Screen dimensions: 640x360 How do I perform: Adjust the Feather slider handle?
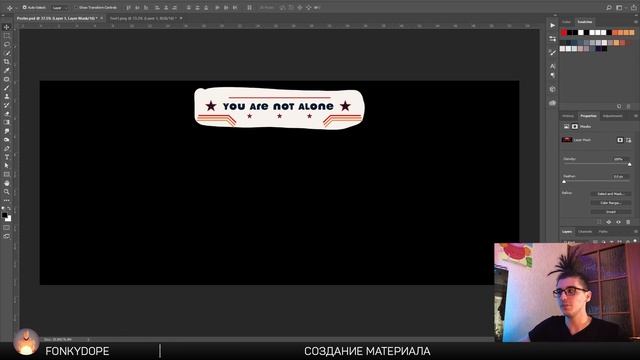tap(564, 182)
